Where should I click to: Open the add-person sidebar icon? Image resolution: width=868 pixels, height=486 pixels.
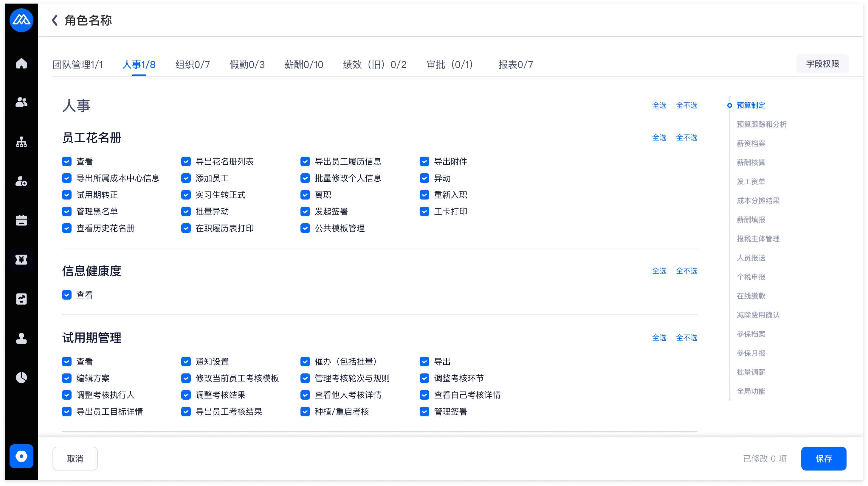(x=21, y=181)
